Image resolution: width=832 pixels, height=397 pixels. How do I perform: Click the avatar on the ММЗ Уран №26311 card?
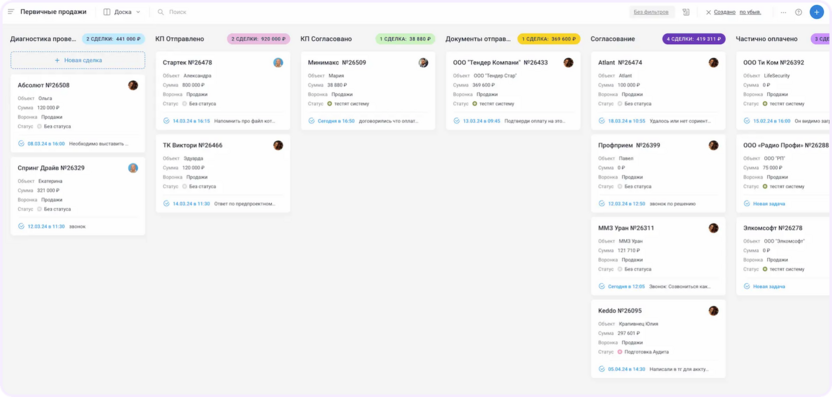(x=714, y=228)
